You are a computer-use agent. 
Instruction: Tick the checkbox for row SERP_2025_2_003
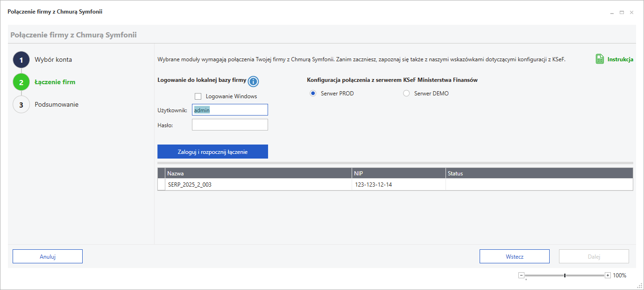[x=162, y=185]
